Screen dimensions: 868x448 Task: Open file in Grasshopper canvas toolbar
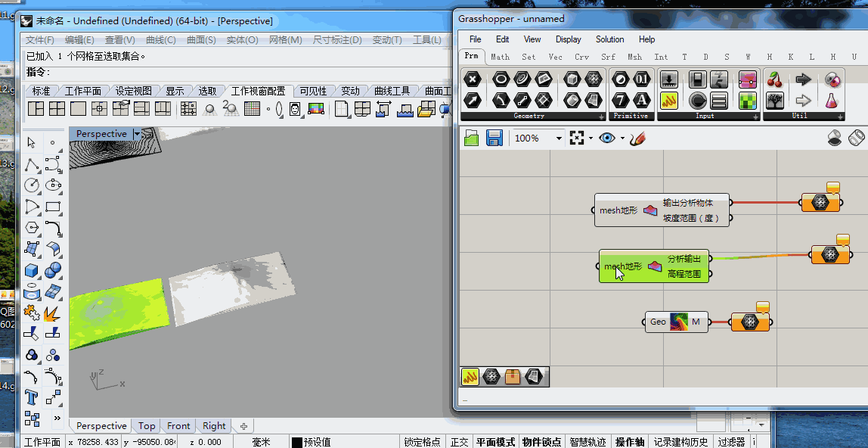tap(472, 138)
